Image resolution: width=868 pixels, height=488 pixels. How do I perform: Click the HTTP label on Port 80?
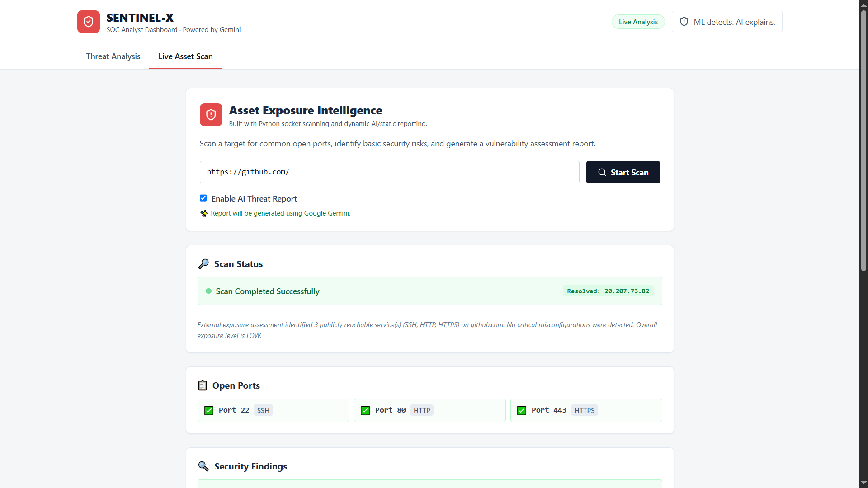click(x=422, y=410)
